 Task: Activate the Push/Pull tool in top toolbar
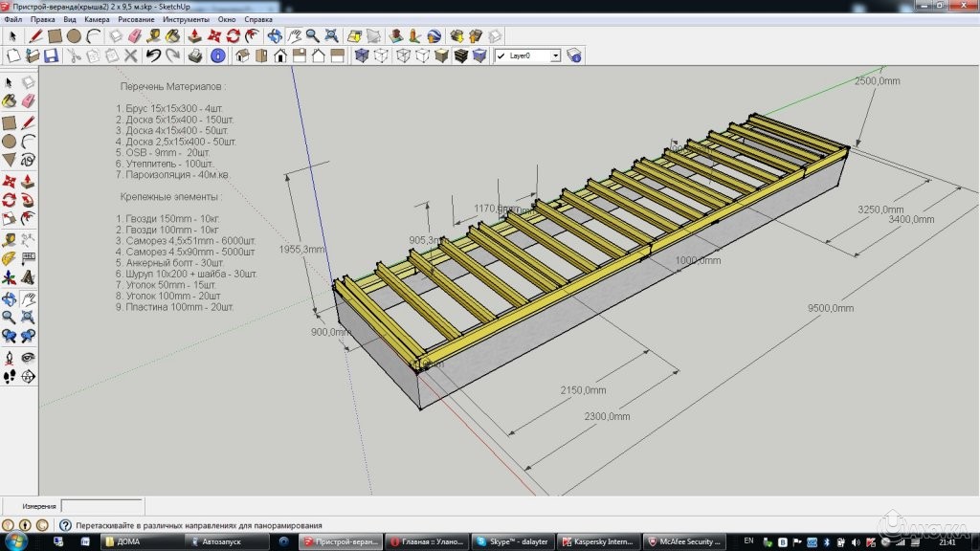195,36
